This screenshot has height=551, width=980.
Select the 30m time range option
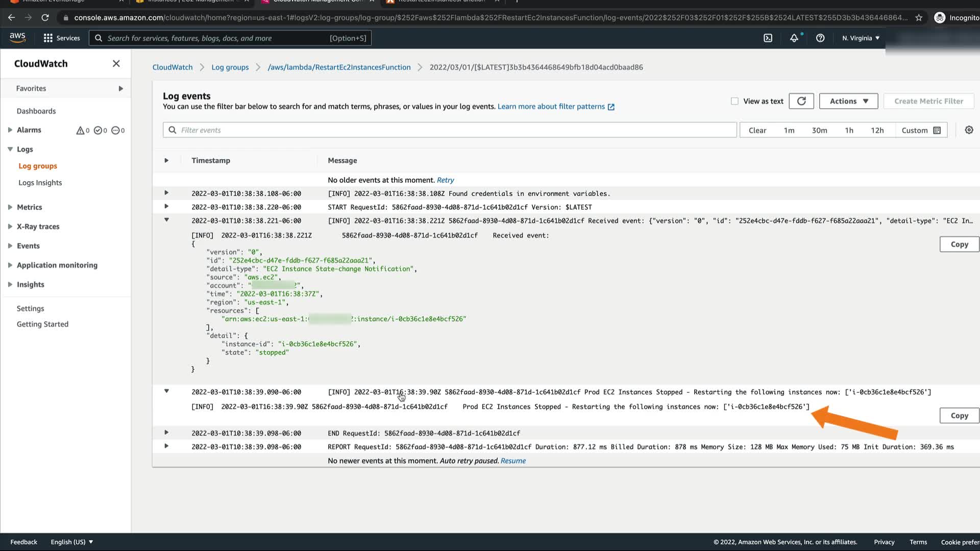tap(819, 130)
